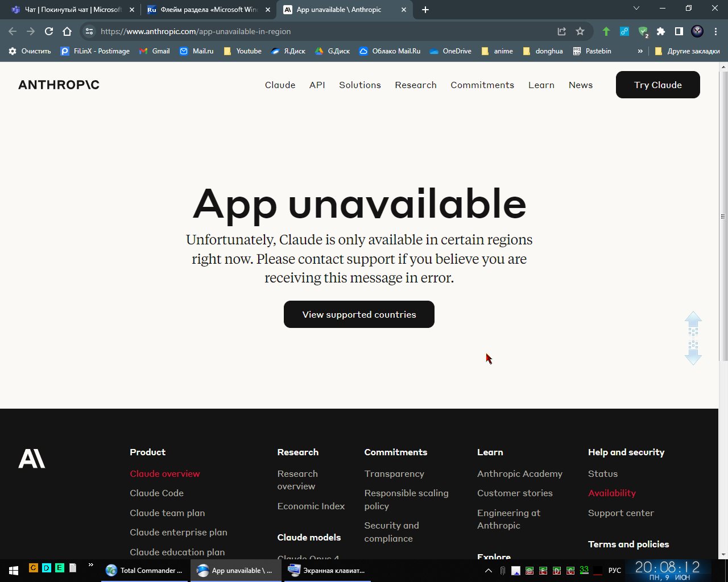728x582 pixels.
Task: Open the Windows Start menu
Action: click(x=14, y=570)
